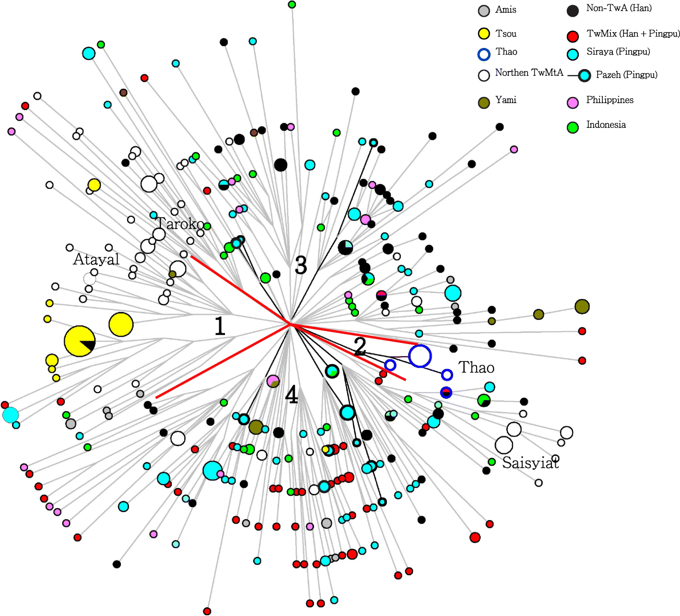The width and height of the screenshot is (680, 616).
Task: Click the red node at the very bottom
Action: tap(207, 611)
